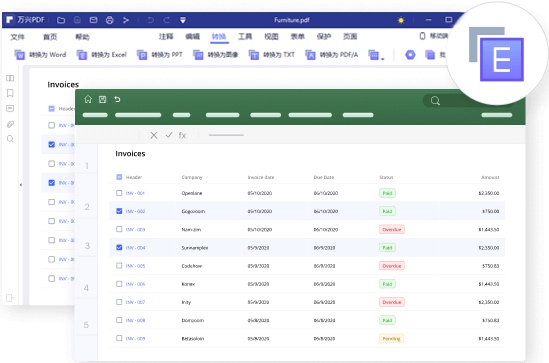Image resolution: width=549 pixels, height=363 pixels.
Task: Click the Convert to Excel button
Action: [x=102, y=55]
